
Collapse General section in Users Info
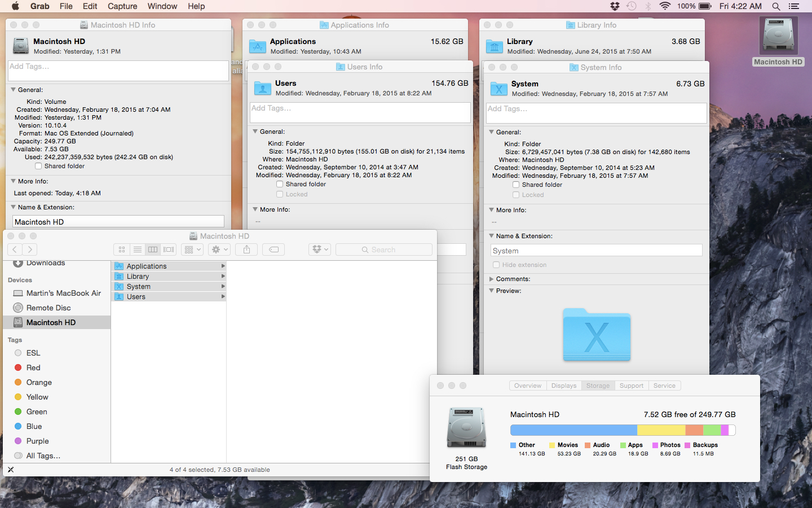click(x=255, y=132)
